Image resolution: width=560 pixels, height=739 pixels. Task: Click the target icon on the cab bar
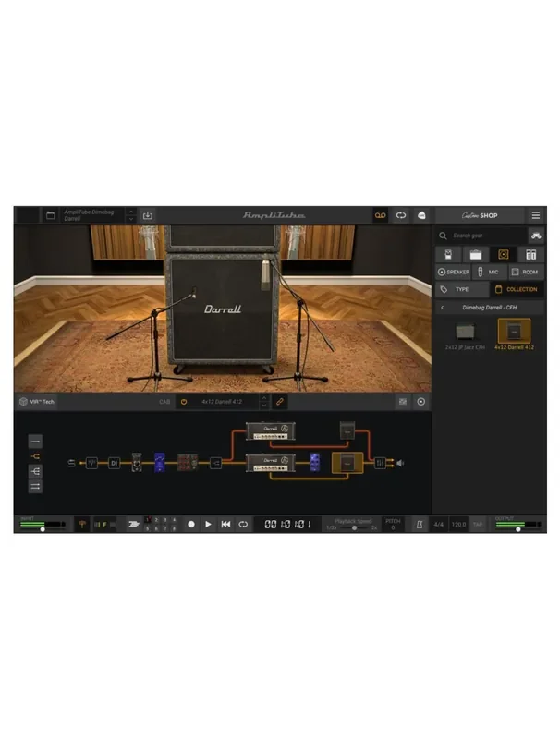point(421,402)
